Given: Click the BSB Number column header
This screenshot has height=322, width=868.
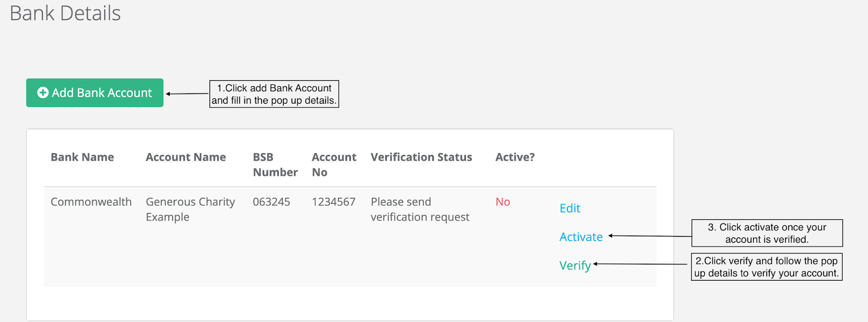Looking at the screenshot, I should point(275,165).
